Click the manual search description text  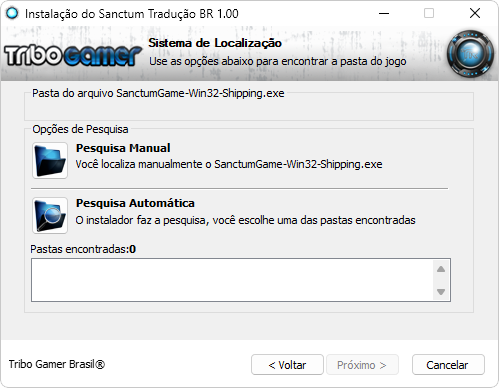click(229, 164)
